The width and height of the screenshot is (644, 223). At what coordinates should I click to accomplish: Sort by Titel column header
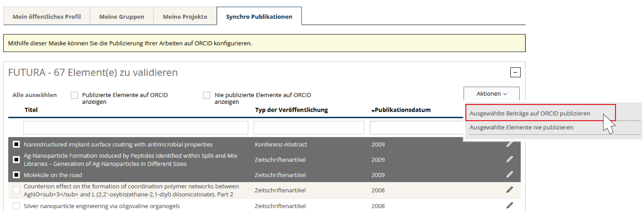point(31,110)
